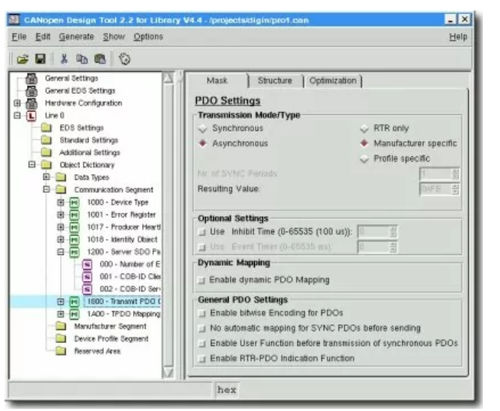Click the Copy toolbar icon
This screenshot has width=500, height=411.
coord(82,59)
